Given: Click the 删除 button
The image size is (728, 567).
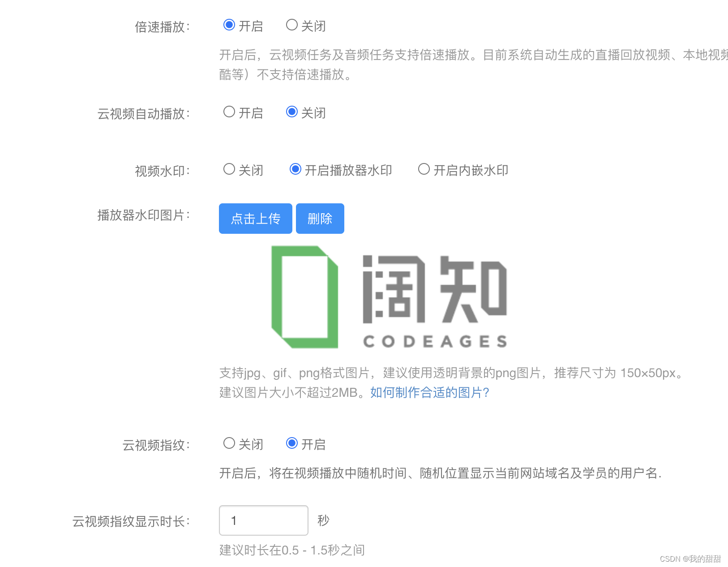Looking at the screenshot, I should tap(320, 219).
